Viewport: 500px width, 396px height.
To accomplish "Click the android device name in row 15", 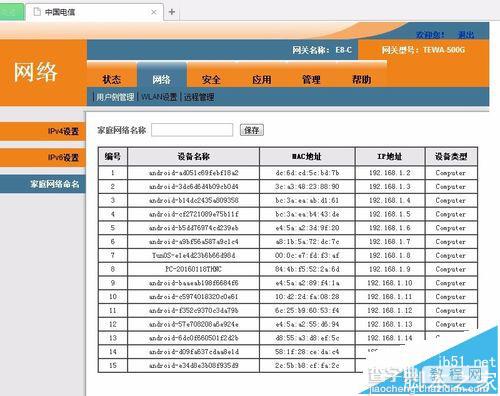I will pos(193,365).
